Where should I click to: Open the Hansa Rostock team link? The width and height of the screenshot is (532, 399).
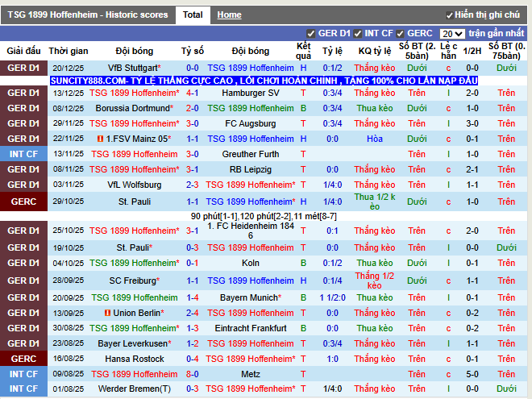135,359
